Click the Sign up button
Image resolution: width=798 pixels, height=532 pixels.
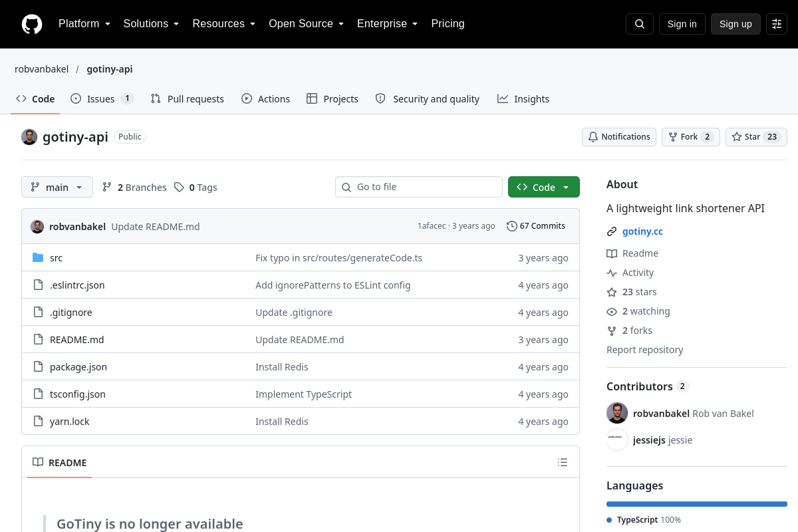735,24
